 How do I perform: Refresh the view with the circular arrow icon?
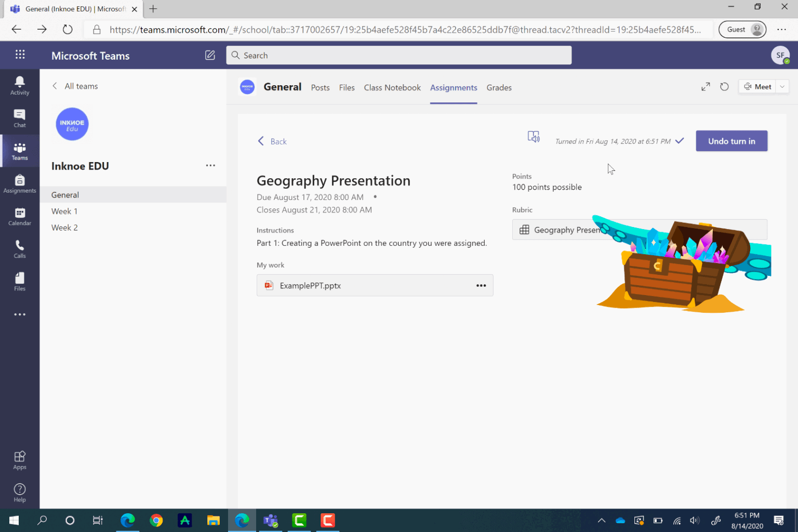[x=724, y=86]
